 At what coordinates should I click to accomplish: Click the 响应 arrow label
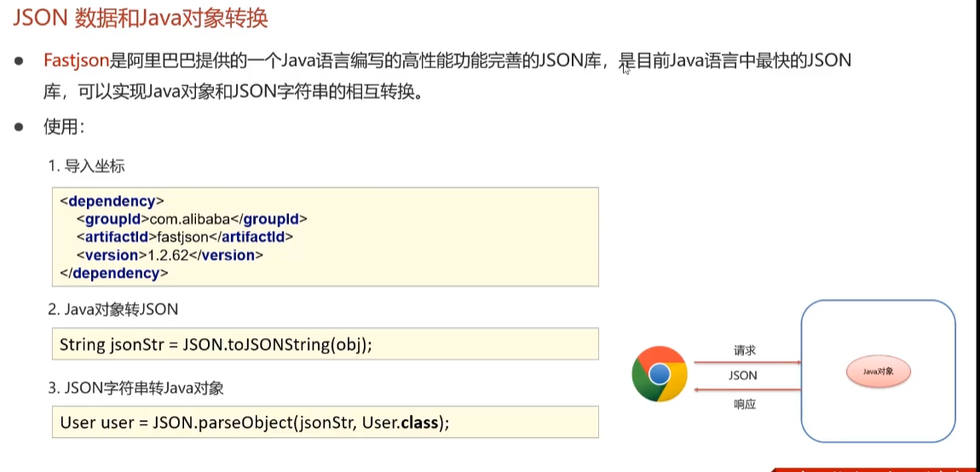(745, 405)
